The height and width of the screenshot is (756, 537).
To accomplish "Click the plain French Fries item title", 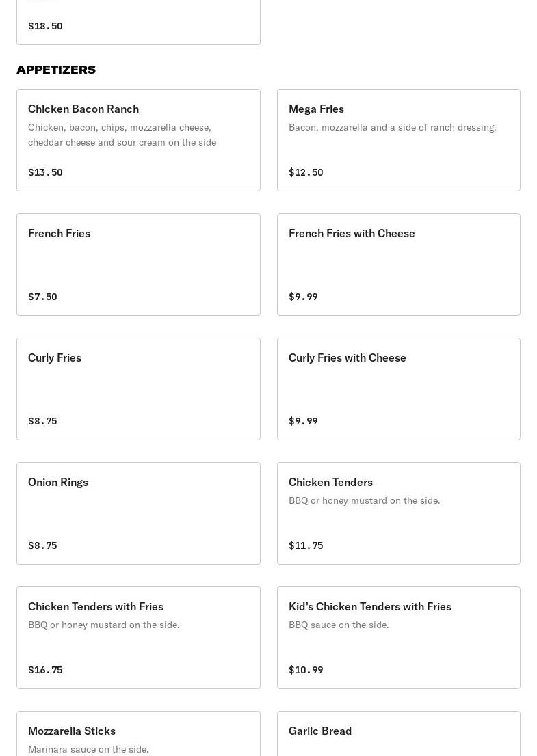I will (x=59, y=233).
